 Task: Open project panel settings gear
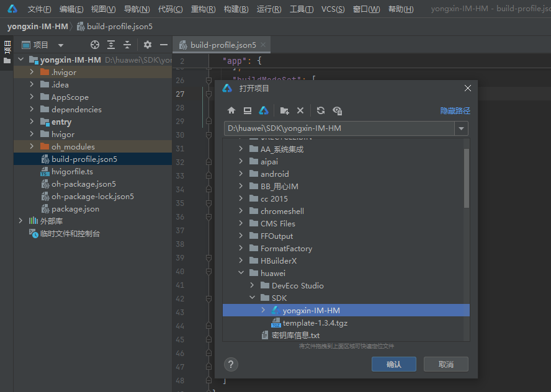point(148,45)
